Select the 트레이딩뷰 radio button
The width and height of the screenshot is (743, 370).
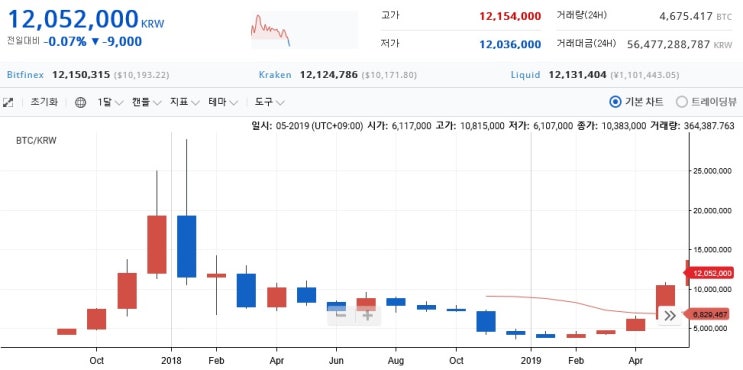pyautogui.click(x=681, y=102)
